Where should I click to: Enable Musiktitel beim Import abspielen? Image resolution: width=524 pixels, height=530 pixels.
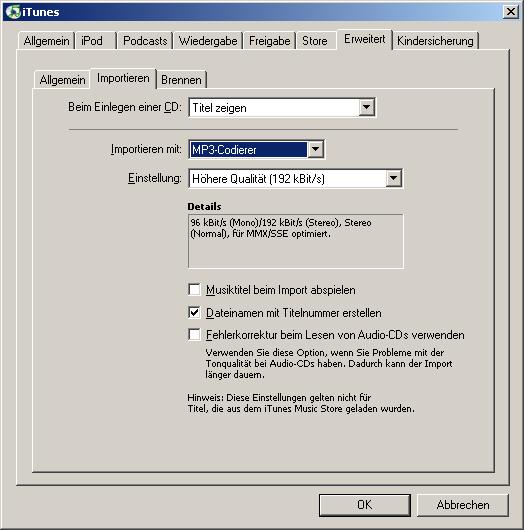point(194,290)
